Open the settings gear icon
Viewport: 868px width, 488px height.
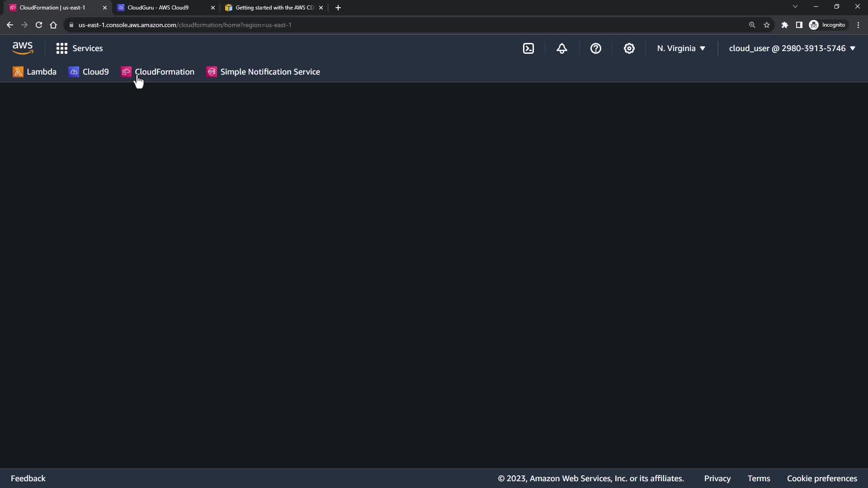pyautogui.click(x=629, y=48)
